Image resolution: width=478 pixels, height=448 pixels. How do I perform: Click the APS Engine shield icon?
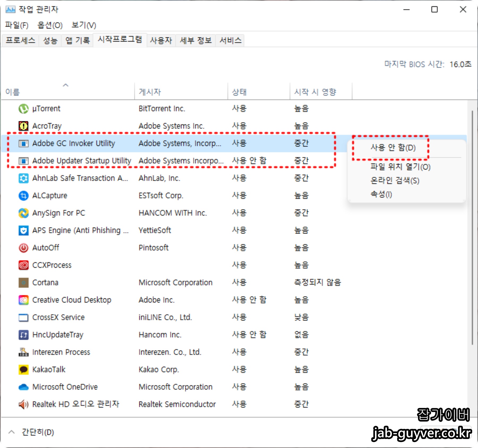pyautogui.click(x=23, y=231)
